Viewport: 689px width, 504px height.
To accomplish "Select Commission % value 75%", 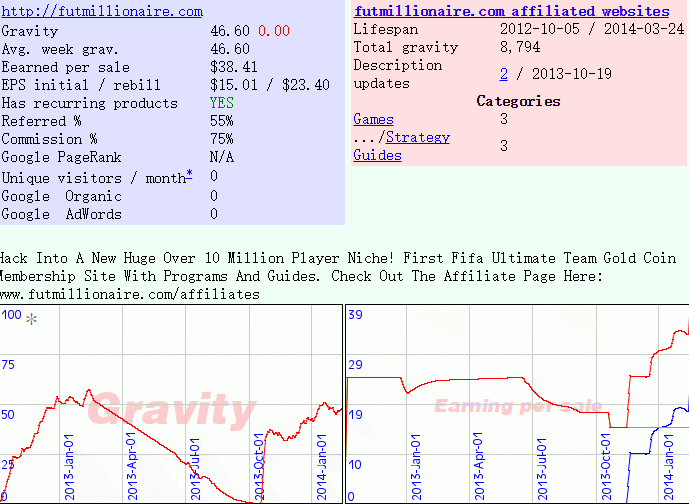I will coord(222,139).
